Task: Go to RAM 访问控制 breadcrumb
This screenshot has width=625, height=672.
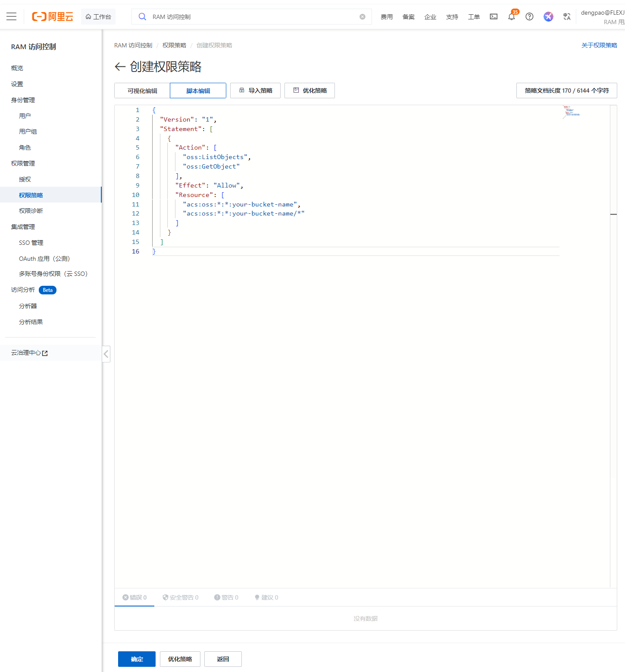Action: point(133,45)
